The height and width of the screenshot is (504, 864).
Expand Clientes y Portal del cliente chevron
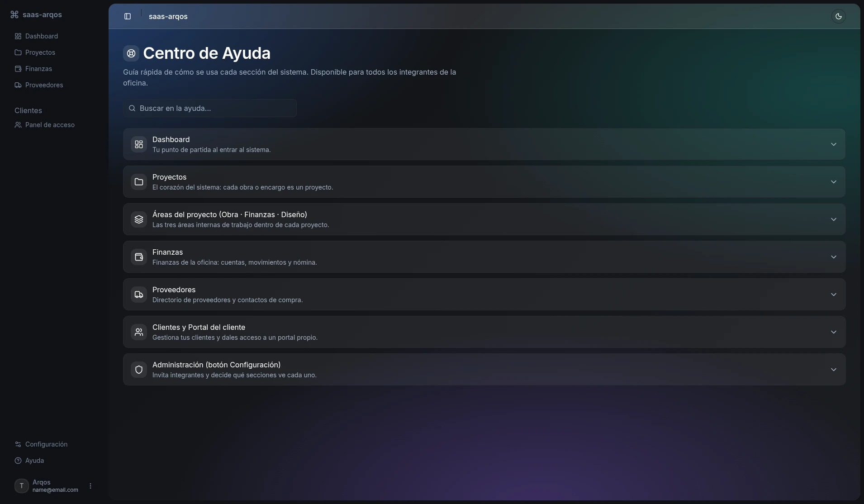(x=834, y=332)
